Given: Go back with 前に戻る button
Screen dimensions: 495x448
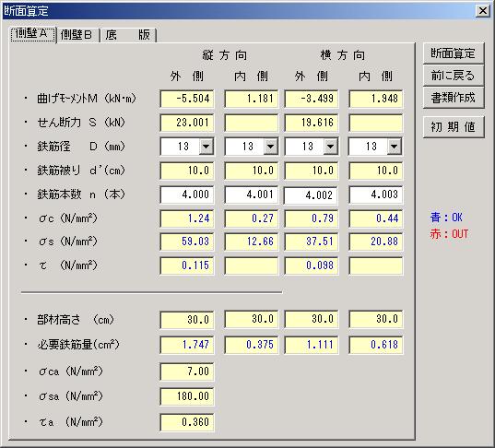Looking at the screenshot, I should tap(454, 76).
